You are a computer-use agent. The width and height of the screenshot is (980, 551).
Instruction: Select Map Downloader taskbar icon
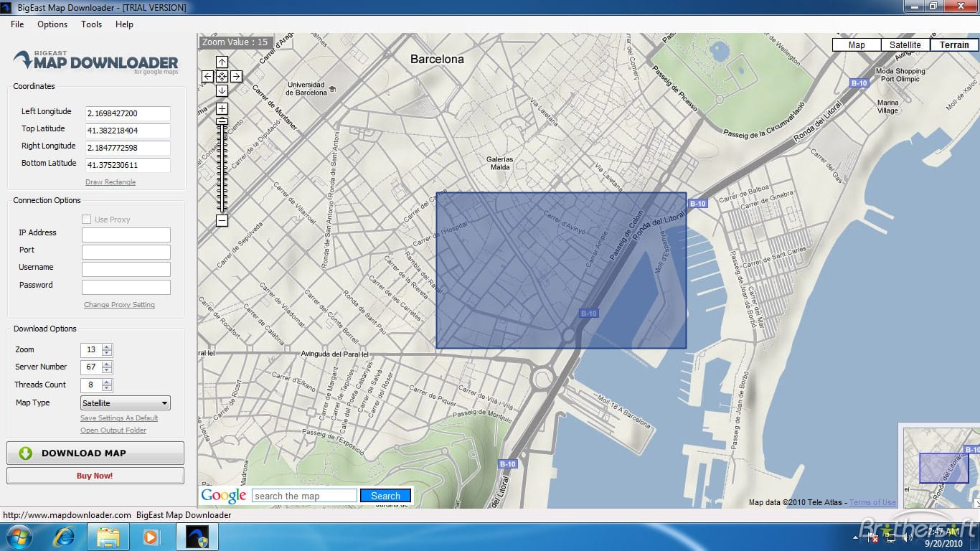tap(197, 537)
